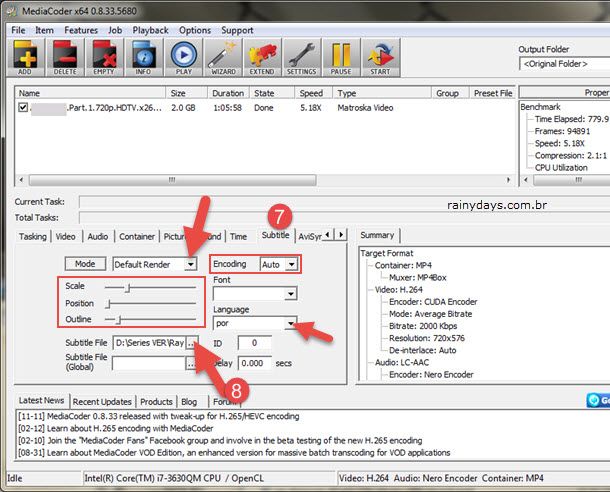Click the Speed column header
Viewport: 610px width, 492px height.
pos(314,93)
